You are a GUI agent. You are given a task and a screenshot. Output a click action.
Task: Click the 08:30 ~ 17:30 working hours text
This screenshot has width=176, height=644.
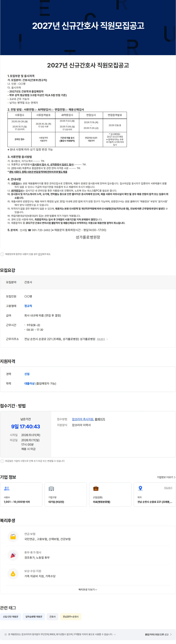(35, 329)
